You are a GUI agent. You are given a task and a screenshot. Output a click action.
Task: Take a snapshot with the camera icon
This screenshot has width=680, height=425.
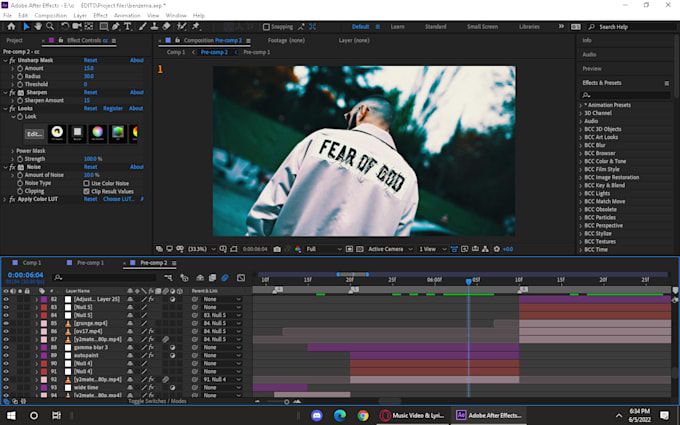click(x=277, y=249)
